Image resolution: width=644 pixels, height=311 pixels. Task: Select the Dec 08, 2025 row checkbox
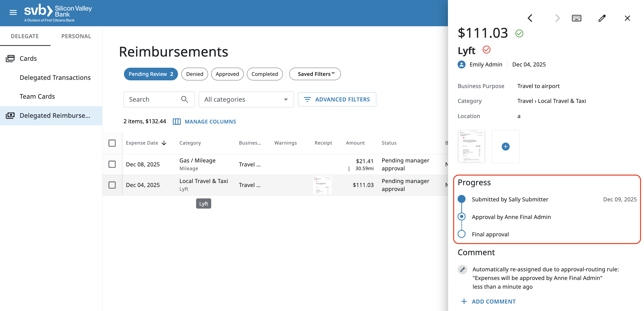click(112, 164)
